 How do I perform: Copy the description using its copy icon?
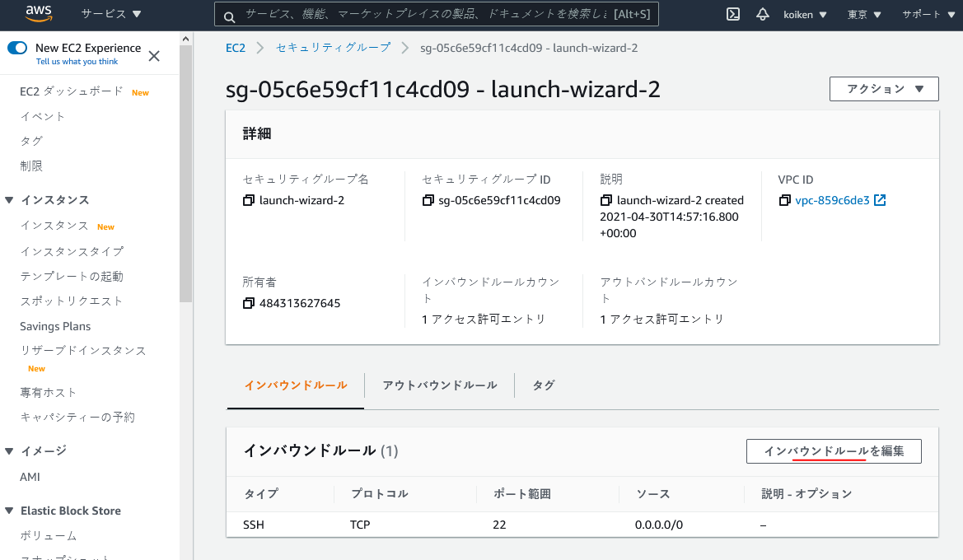(605, 199)
